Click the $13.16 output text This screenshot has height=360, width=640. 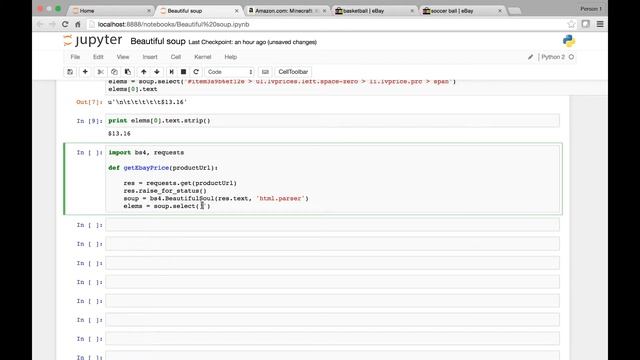[119, 134]
